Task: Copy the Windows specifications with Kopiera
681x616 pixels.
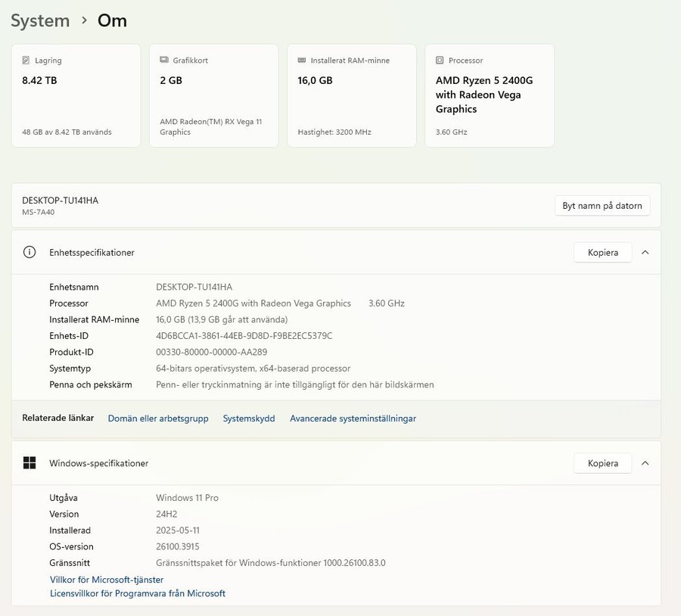Action: 603,463
